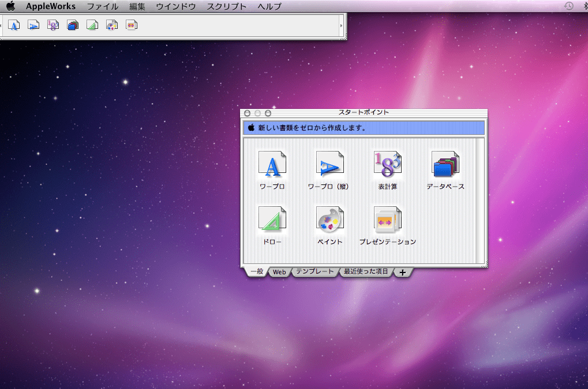Viewport: 588px width, 389px height.
Task: Open the Apple menu
Action: pyautogui.click(x=11, y=6)
